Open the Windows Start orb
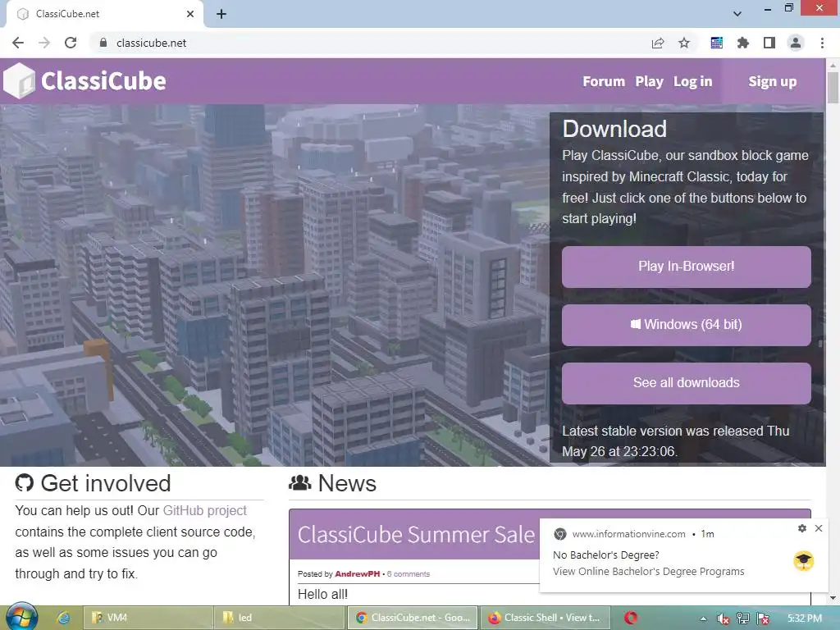This screenshot has width=840, height=630. tap(21, 617)
